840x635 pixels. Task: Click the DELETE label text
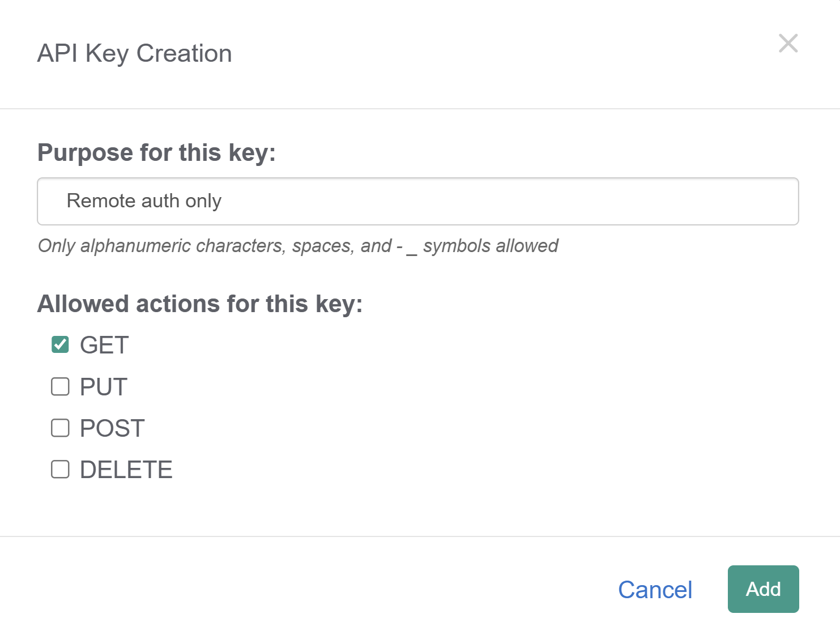click(126, 469)
